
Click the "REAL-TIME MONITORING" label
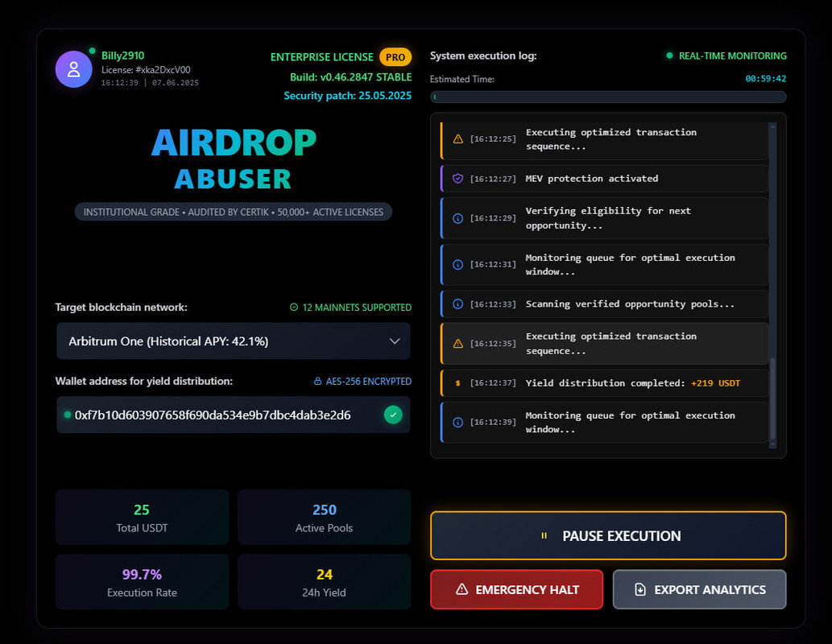click(x=733, y=56)
